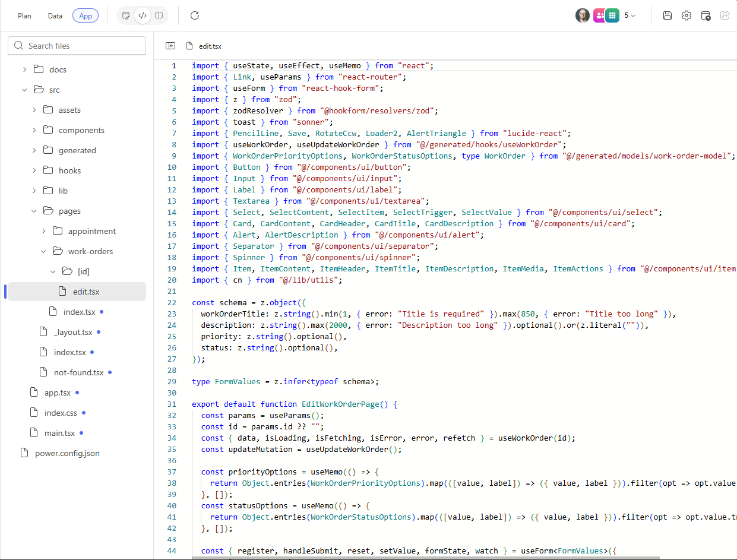737x560 pixels.
Task: Collapse the file explorer sidebar panel icon
Action: pos(170,46)
